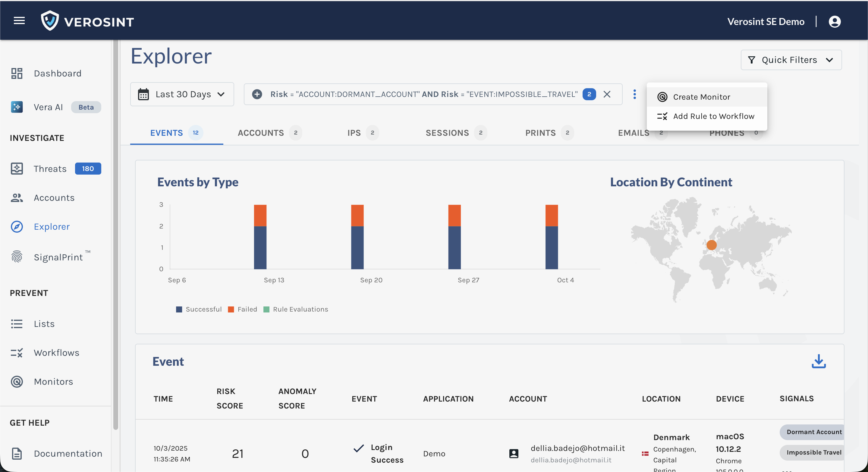Toggle Successful series in chart legend
This screenshot has width=868, height=472.
tap(199, 309)
